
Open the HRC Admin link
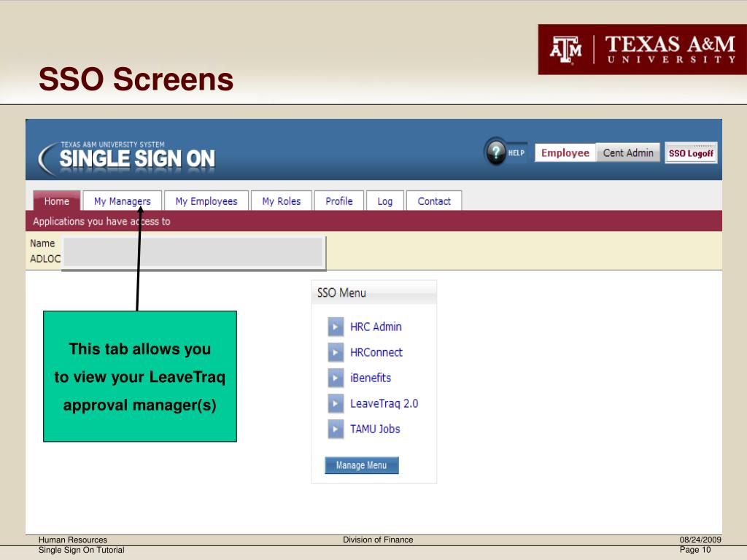click(376, 327)
